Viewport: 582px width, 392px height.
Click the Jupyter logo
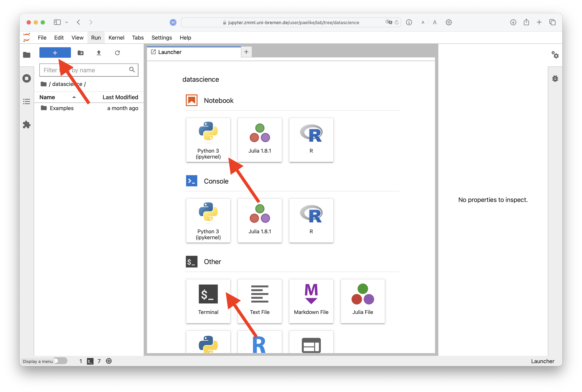coord(26,37)
